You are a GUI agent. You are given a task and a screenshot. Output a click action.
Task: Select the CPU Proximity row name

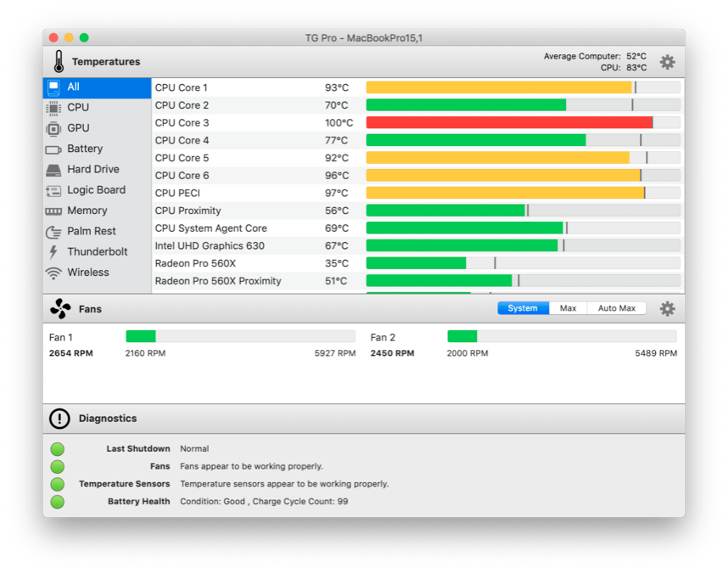[188, 211]
